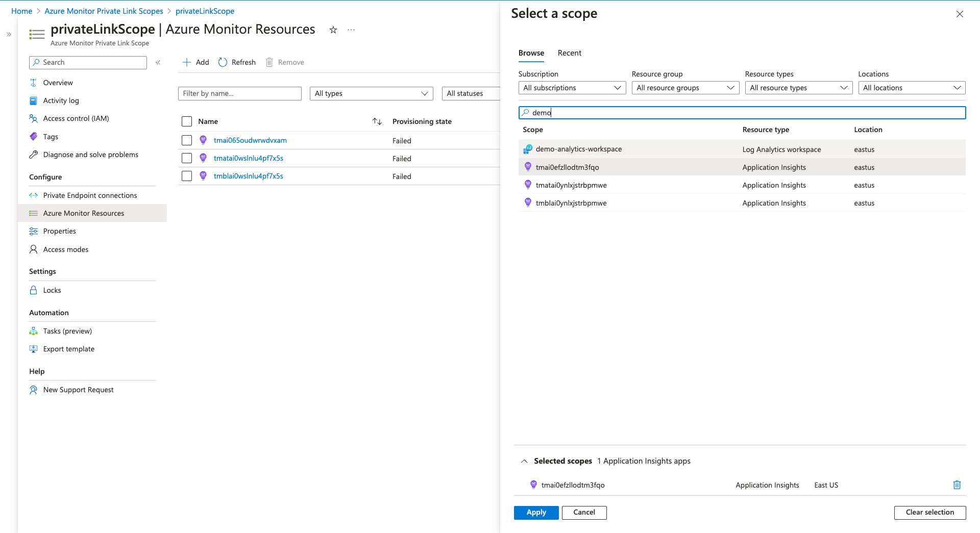
Task: Open the Resource types dropdown
Action: click(x=798, y=88)
